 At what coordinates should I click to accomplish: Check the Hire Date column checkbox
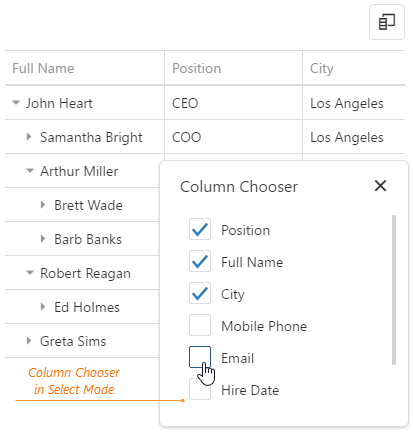200,389
